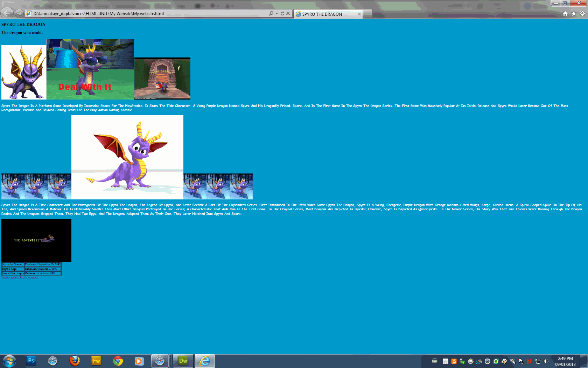Click the Show desktop button
588x368 pixels.
584,361
